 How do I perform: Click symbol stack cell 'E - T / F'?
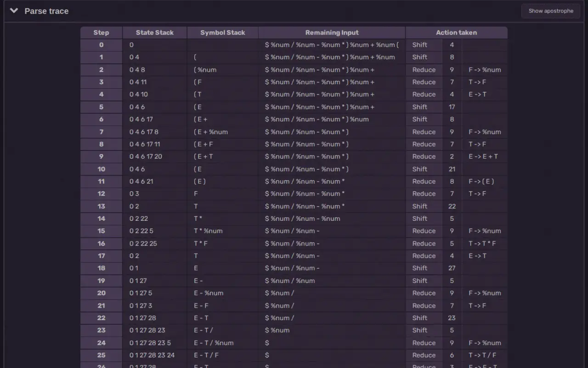[x=223, y=355]
